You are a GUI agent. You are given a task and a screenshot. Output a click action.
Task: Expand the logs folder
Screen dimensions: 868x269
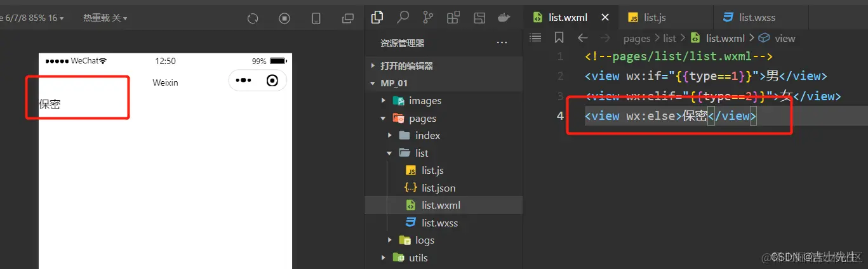click(x=443, y=240)
